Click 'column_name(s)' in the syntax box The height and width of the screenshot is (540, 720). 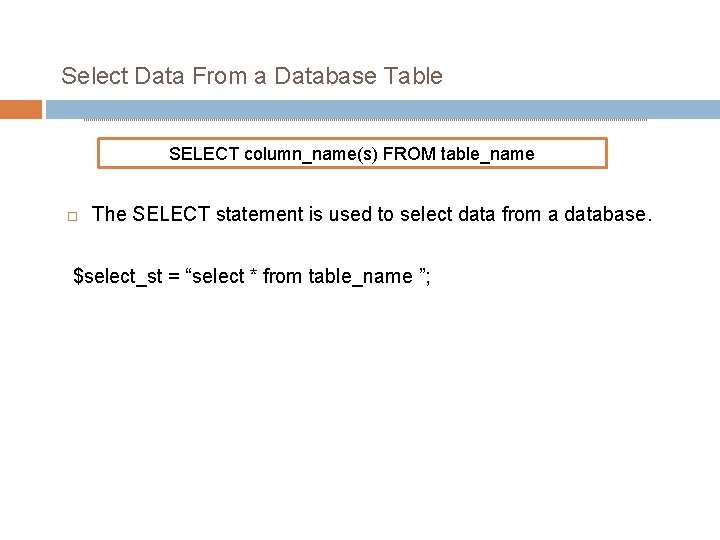310,154
